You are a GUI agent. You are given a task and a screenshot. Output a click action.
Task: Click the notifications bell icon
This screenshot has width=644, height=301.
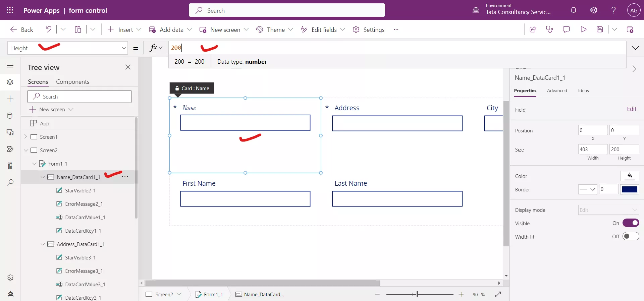[574, 10]
